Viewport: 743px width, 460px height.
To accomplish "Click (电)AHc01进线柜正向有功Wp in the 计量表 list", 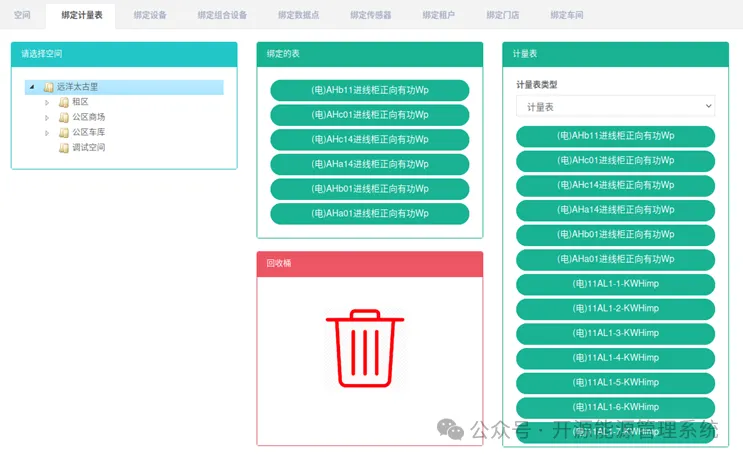I will tap(616, 161).
